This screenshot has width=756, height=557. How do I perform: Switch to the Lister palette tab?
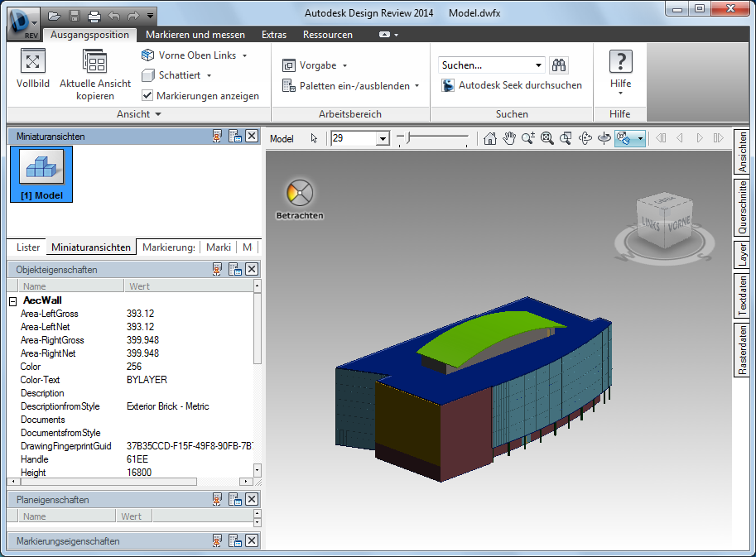click(28, 247)
